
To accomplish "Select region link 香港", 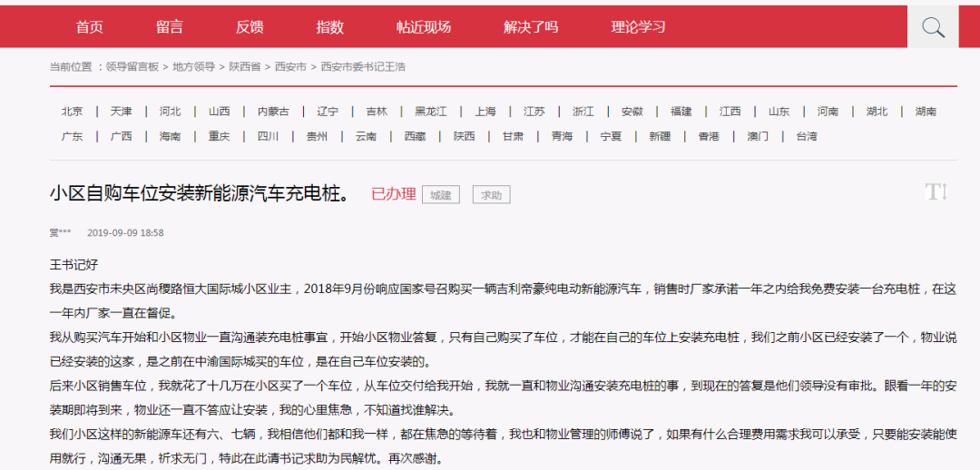I will tap(710, 135).
